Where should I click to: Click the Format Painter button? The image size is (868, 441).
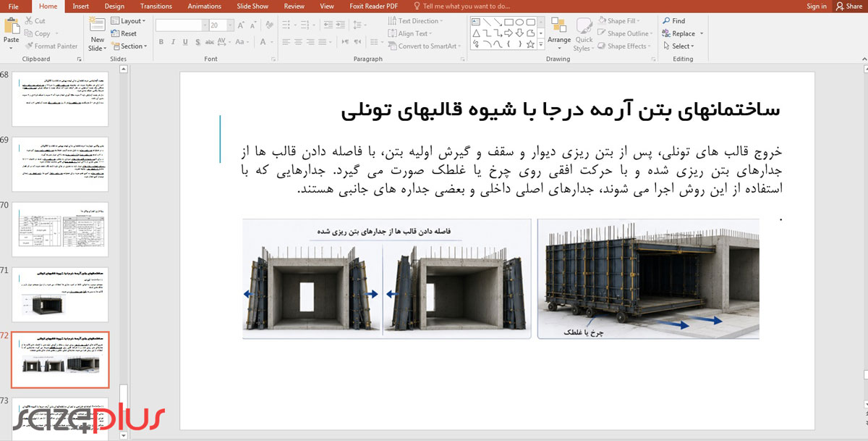click(x=51, y=46)
